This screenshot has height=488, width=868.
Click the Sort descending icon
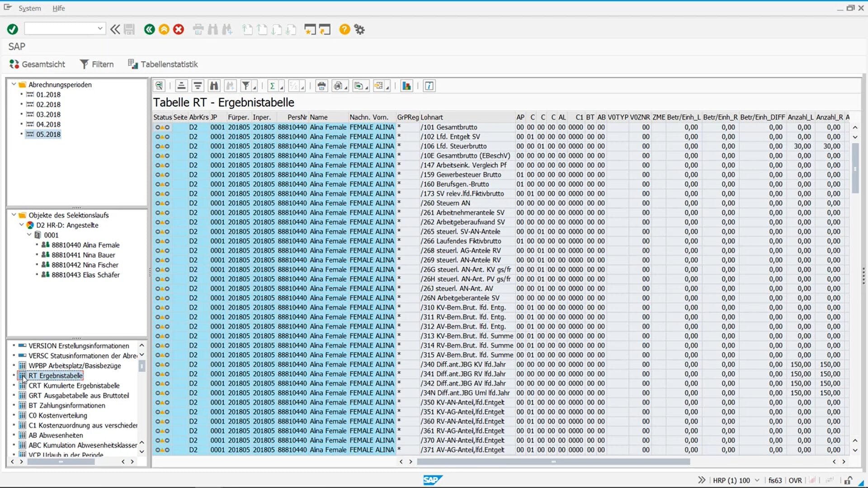click(x=198, y=86)
